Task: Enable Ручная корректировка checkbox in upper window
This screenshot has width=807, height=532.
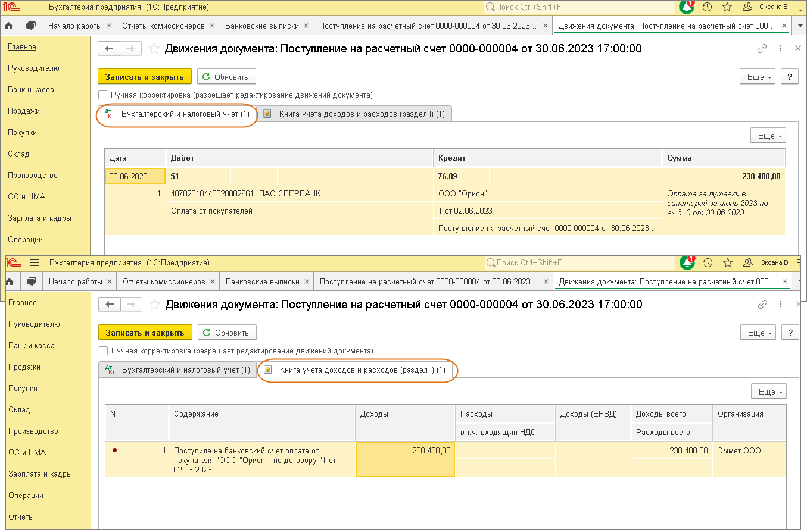Action: click(103, 95)
